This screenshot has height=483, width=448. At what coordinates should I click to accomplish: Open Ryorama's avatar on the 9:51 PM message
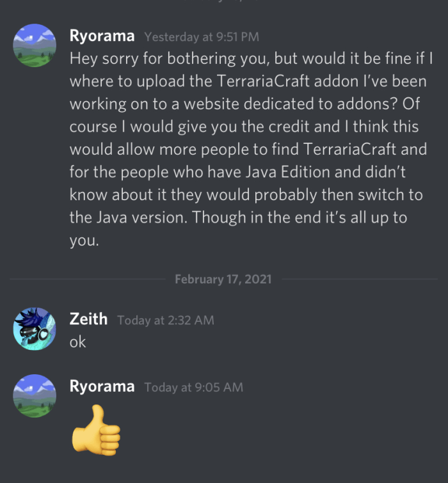pyautogui.click(x=35, y=45)
